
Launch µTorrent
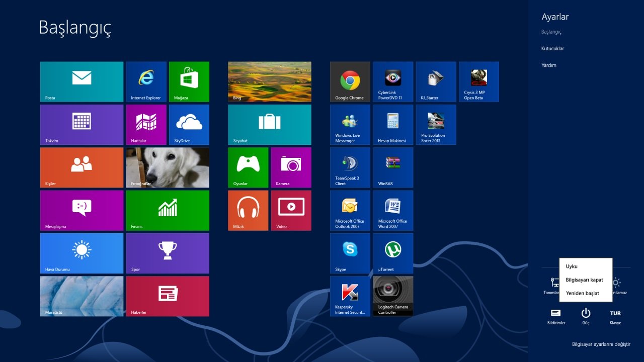point(393,253)
